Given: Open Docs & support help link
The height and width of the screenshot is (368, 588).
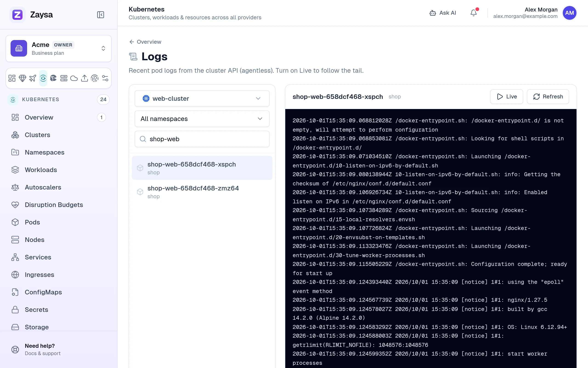Looking at the screenshot, I should pos(42,353).
